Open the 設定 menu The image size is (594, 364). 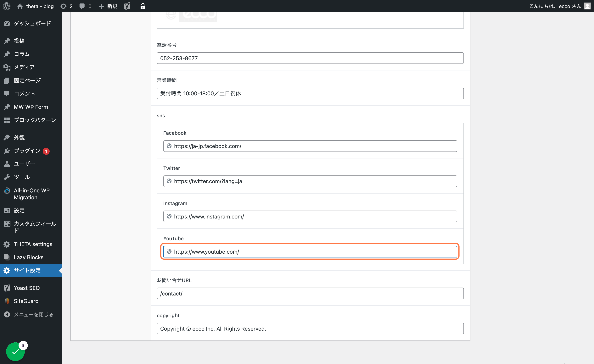tap(31, 210)
